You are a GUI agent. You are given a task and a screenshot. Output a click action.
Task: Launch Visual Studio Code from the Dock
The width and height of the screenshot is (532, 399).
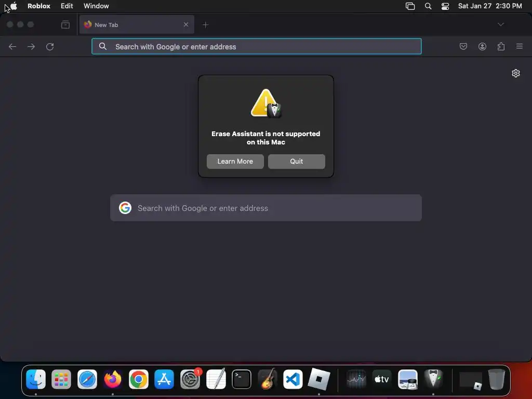pos(293,379)
